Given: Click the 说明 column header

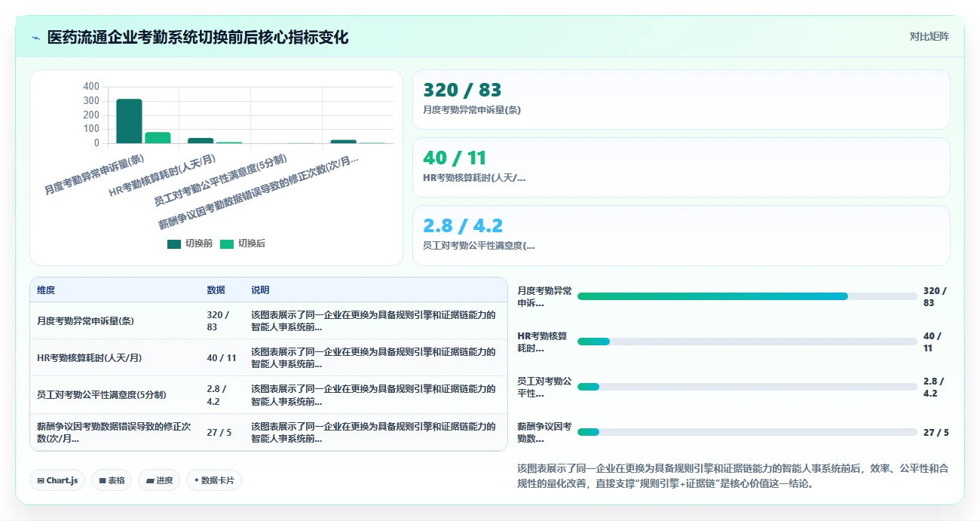Looking at the screenshot, I should click(x=260, y=290).
